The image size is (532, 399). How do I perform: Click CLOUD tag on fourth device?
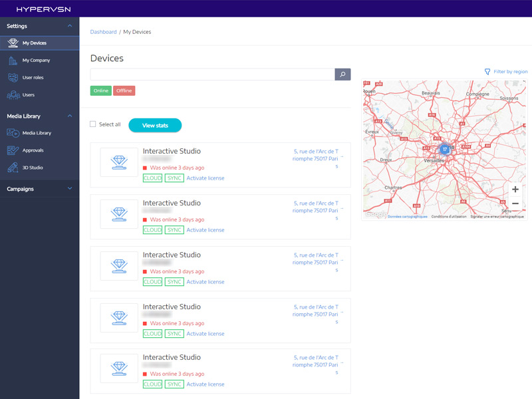coord(152,334)
